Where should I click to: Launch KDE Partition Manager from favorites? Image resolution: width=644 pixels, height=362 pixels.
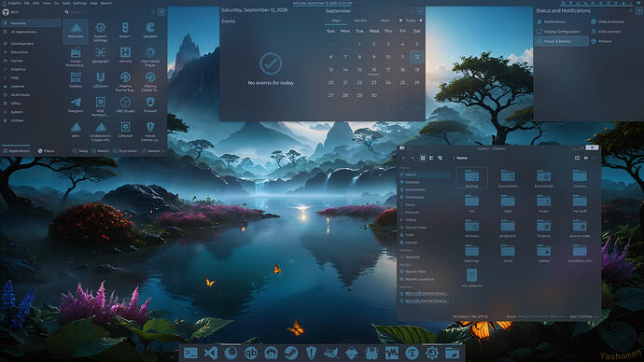click(x=100, y=106)
